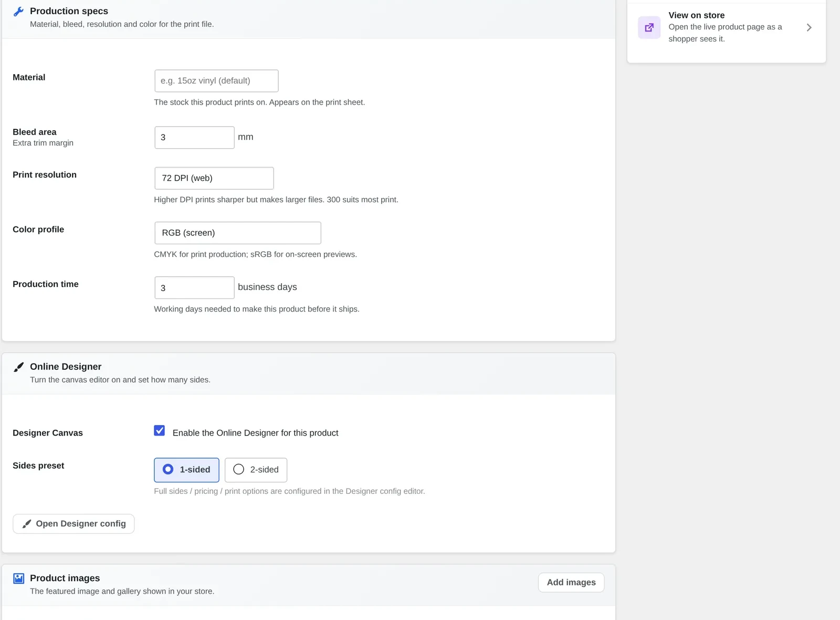Image resolution: width=840 pixels, height=620 pixels.
Task: Click the Production specs heading
Action: coord(69,11)
